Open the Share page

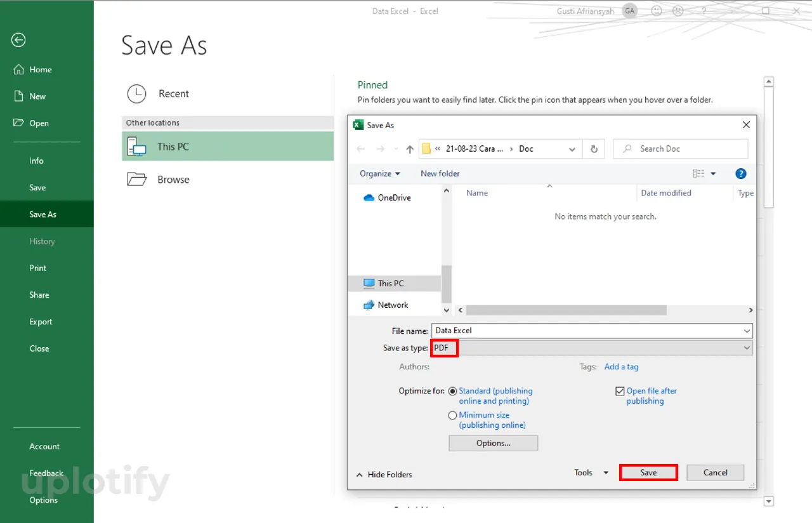(x=39, y=295)
